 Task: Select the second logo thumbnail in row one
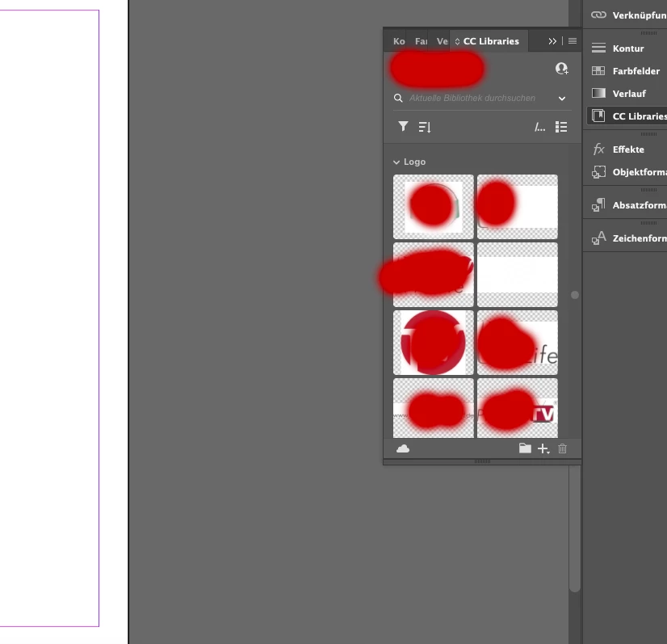click(x=518, y=206)
